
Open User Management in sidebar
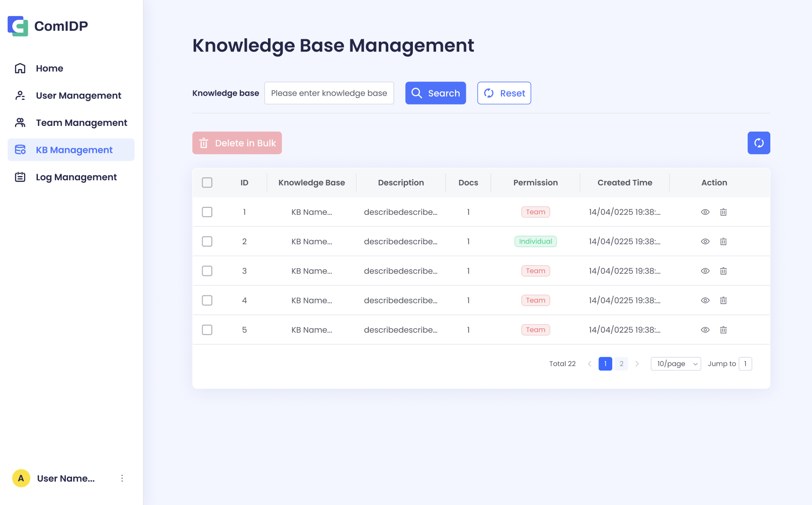tap(78, 96)
